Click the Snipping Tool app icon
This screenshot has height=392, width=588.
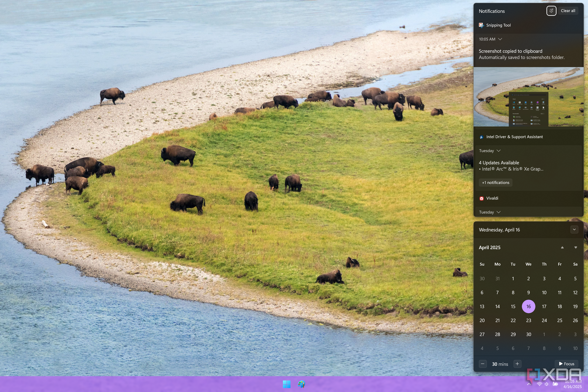pos(481,25)
